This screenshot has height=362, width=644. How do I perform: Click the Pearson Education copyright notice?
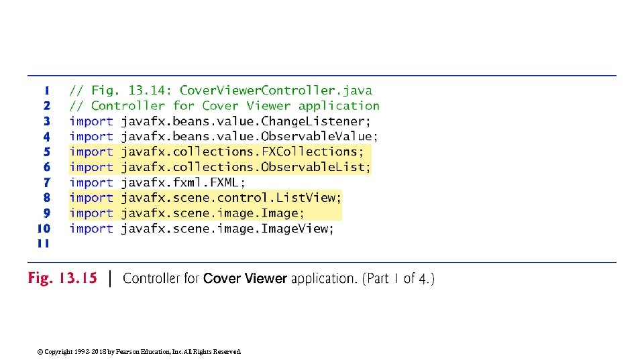139,352
